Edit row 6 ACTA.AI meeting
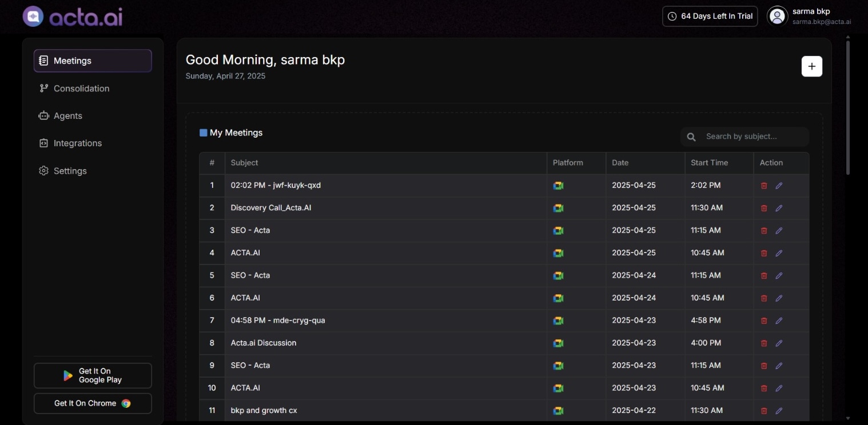Viewport: 868px width, 425px height. coord(779,298)
